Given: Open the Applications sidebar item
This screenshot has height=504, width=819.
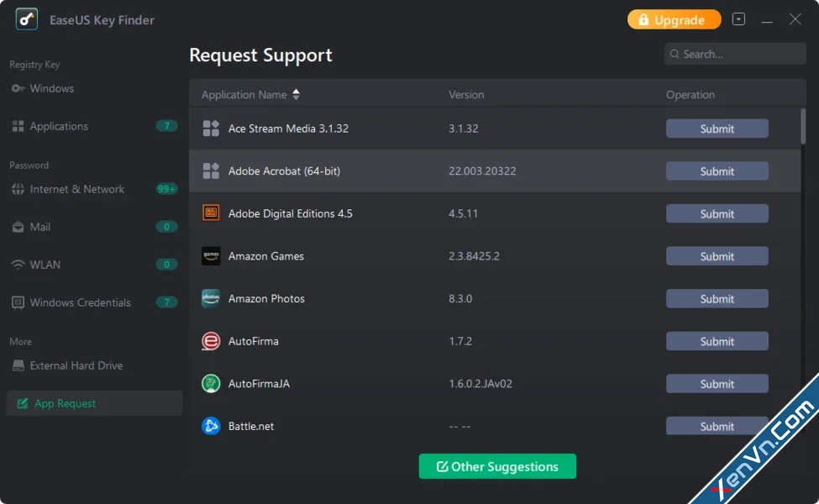Looking at the screenshot, I should (94, 126).
